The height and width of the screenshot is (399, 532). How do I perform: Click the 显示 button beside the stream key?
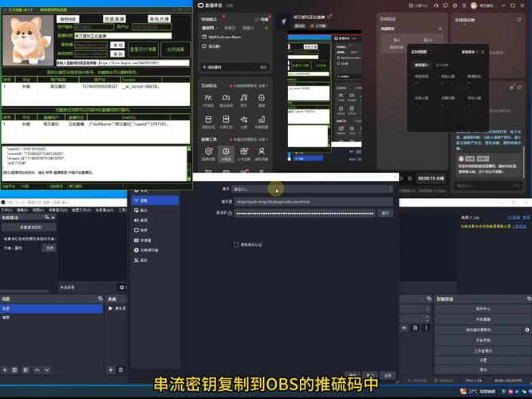386,213
